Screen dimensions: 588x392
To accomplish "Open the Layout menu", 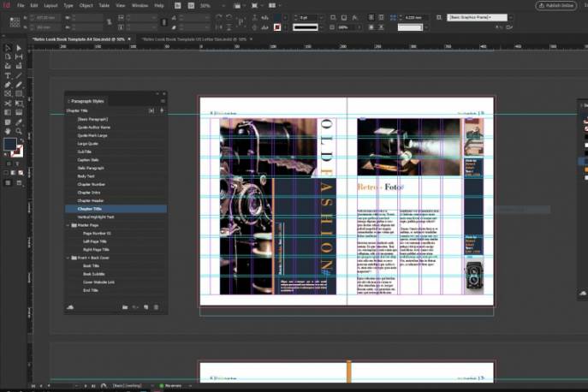I will pos(50,5).
